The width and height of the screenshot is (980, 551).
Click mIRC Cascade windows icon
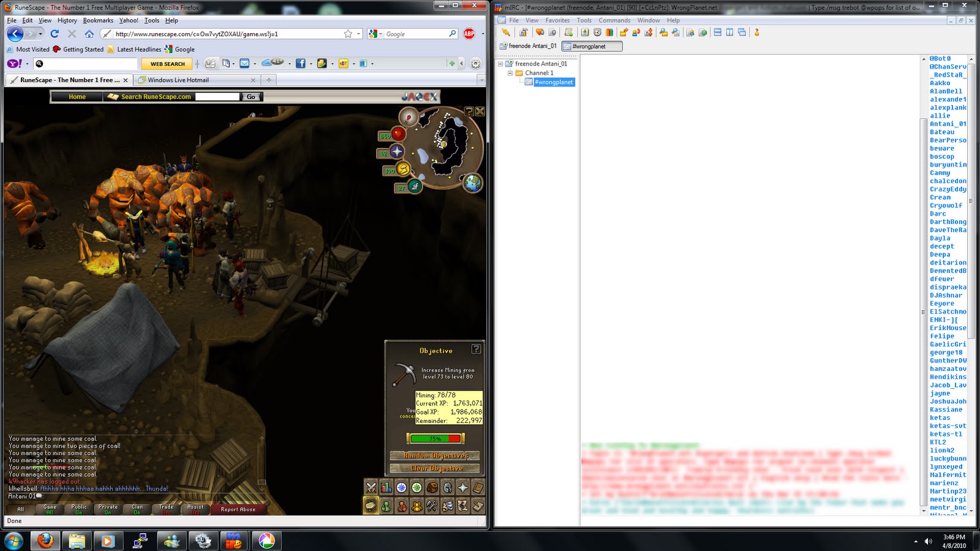(742, 32)
